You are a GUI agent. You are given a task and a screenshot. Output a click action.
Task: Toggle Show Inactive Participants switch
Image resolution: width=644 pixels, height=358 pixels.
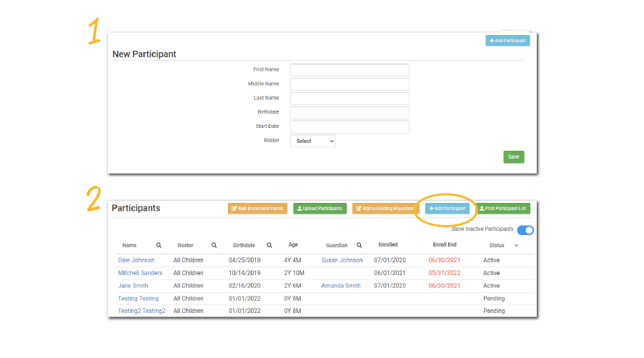pyautogui.click(x=525, y=230)
